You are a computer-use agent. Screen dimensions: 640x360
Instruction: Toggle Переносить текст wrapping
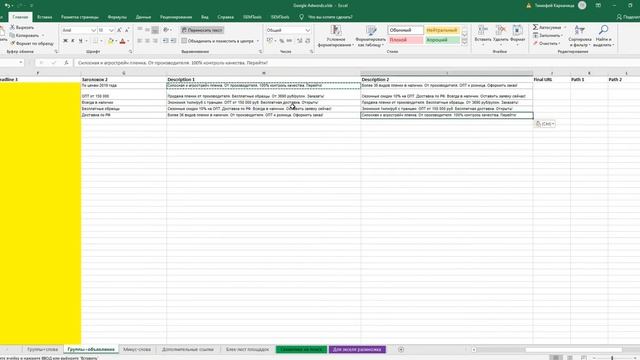tap(202, 30)
